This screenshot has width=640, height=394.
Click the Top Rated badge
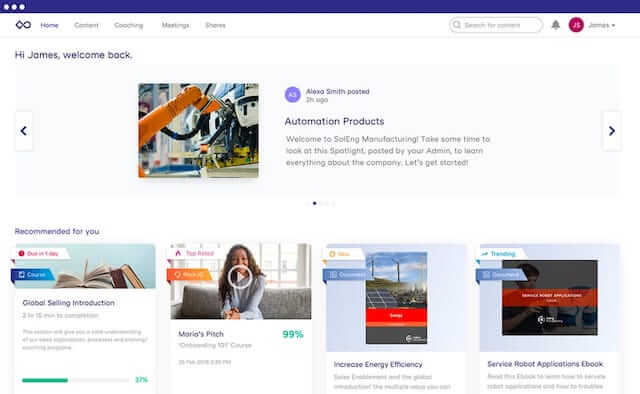(195, 254)
